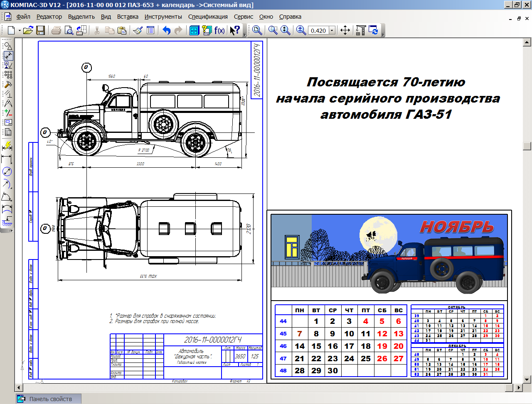
Task: Click the 0.420 scale input field
Action: (319, 30)
